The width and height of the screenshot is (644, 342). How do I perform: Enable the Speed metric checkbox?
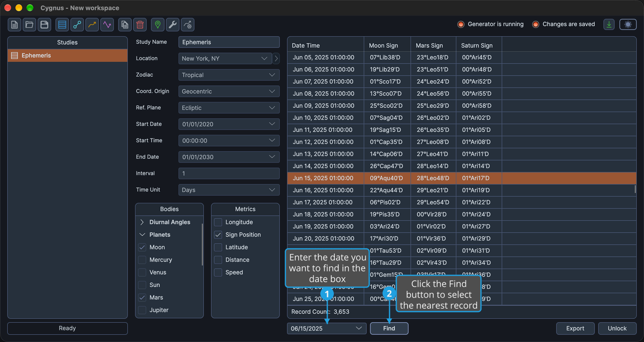(218, 272)
